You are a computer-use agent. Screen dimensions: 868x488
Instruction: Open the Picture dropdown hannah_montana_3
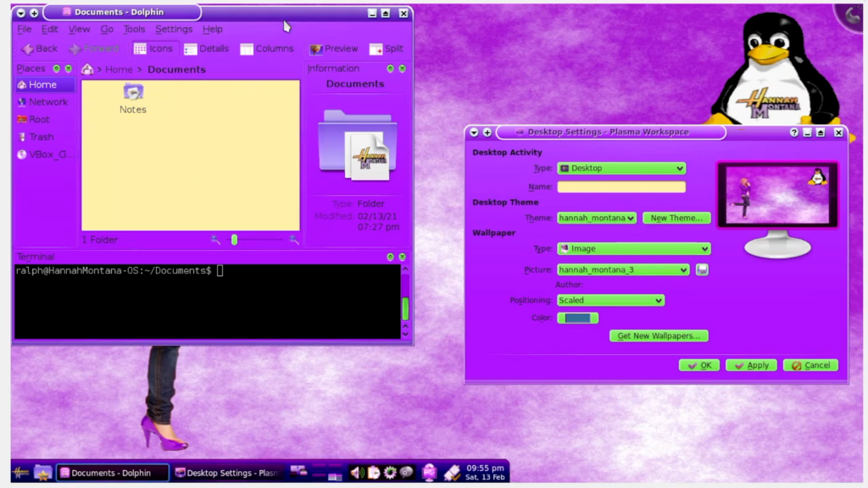tap(623, 270)
